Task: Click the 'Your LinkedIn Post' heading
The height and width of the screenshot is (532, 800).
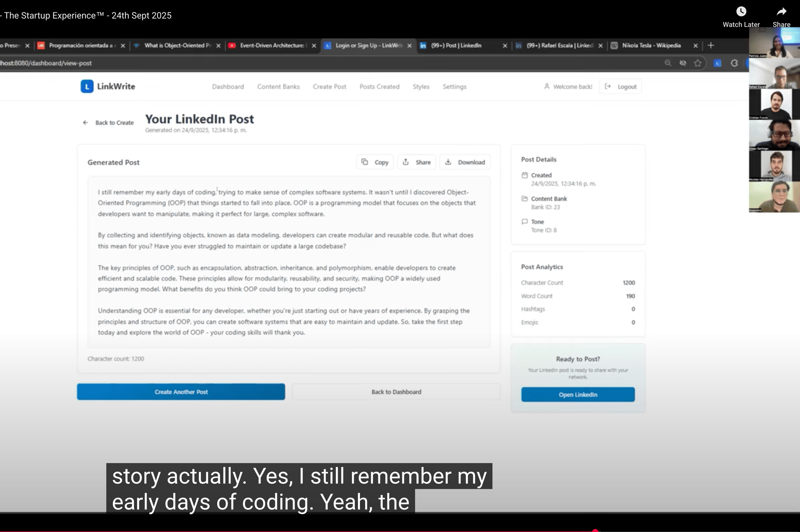Action: [x=200, y=119]
